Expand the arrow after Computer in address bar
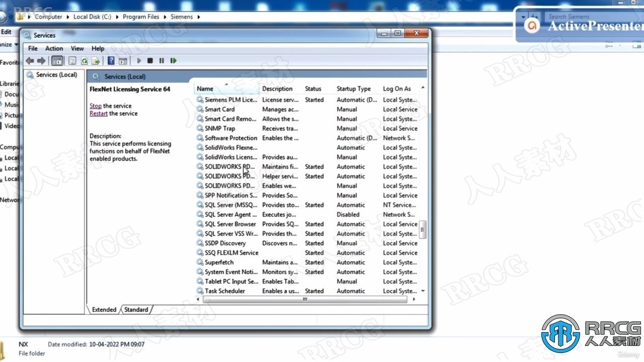The width and height of the screenshot is (644, 362). point(67,17)
